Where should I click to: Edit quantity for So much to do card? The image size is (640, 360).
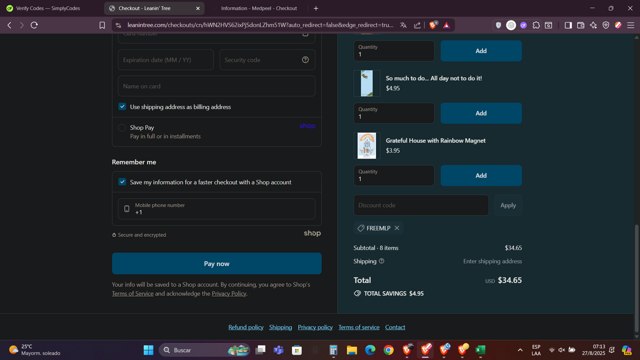coord(394,113)
